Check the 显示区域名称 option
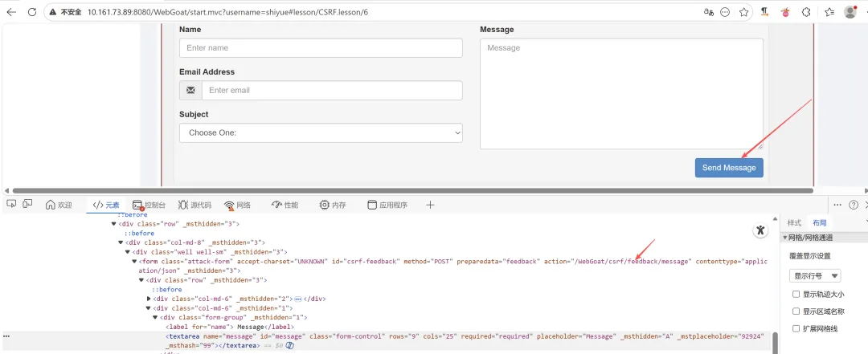This screenshot has width=868, height=354. pyautogui.click(x=796, y=311)
